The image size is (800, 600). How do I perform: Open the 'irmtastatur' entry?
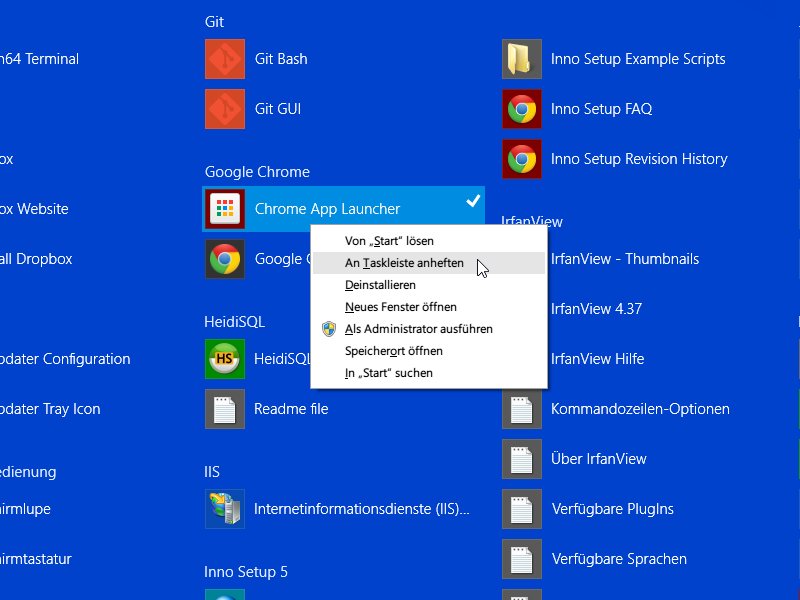[x=36, y=559]
